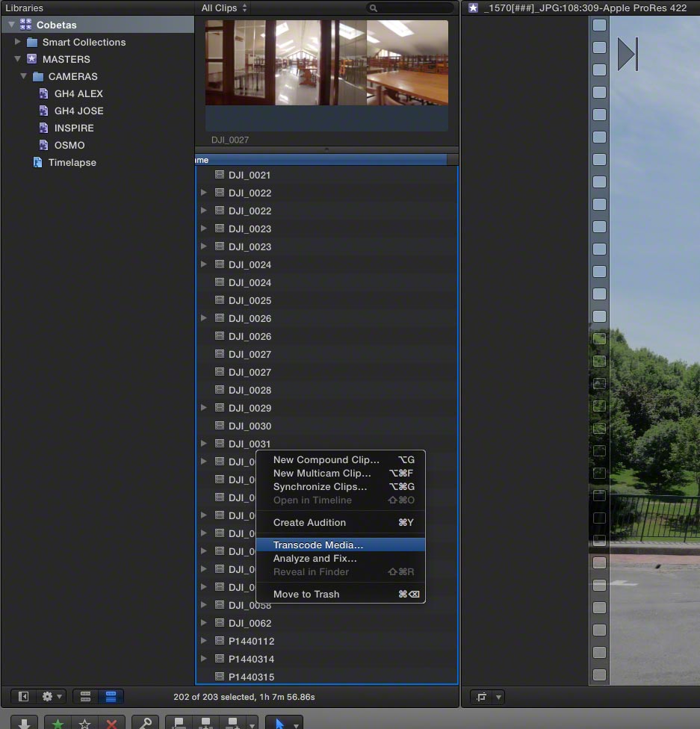The width and height of the screenshot is (700, 729).
Task: Click the skip-to-end icon in viewer
Action: click(628, 54)
